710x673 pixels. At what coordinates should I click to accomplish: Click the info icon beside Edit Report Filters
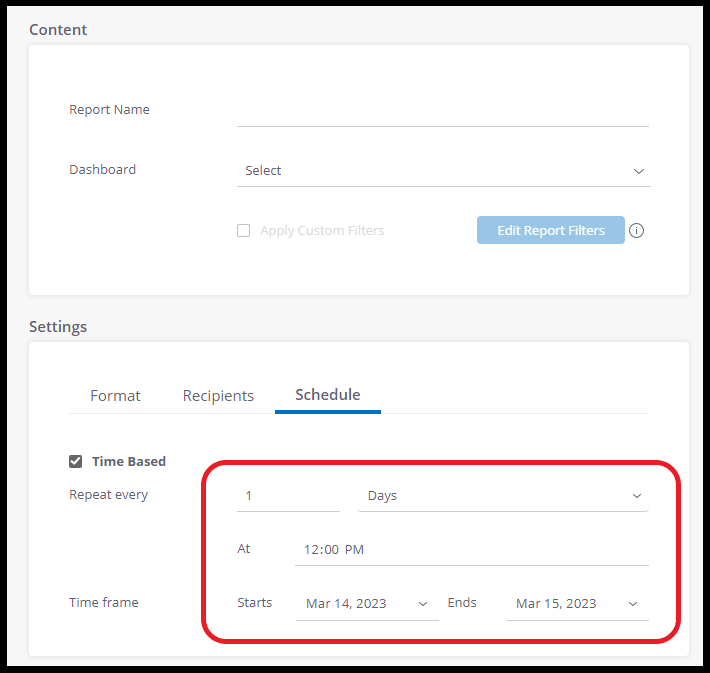point(636,231)
